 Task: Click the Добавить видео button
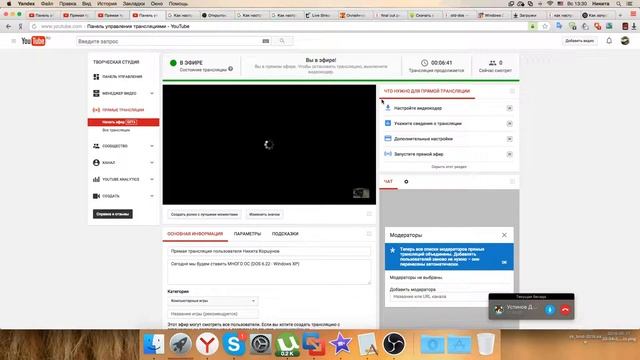580,41
